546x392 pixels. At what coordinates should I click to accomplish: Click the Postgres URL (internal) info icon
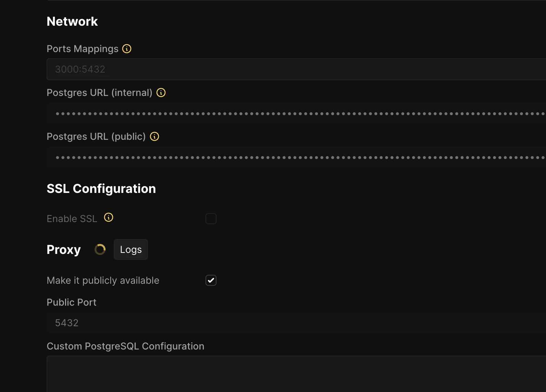click(x=161, y=93)
